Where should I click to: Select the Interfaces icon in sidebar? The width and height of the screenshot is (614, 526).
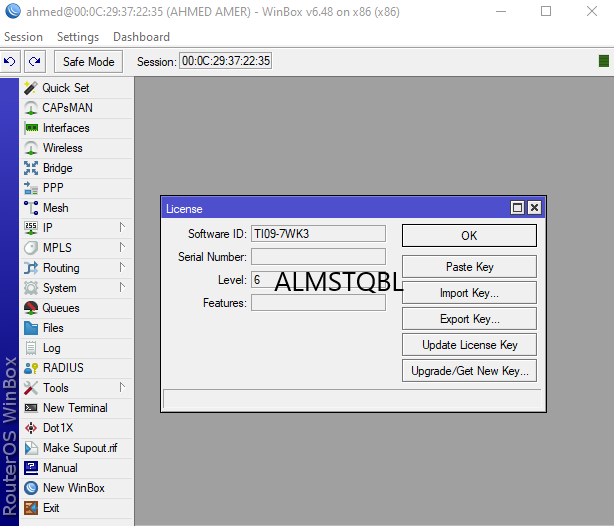coord(31,128)
